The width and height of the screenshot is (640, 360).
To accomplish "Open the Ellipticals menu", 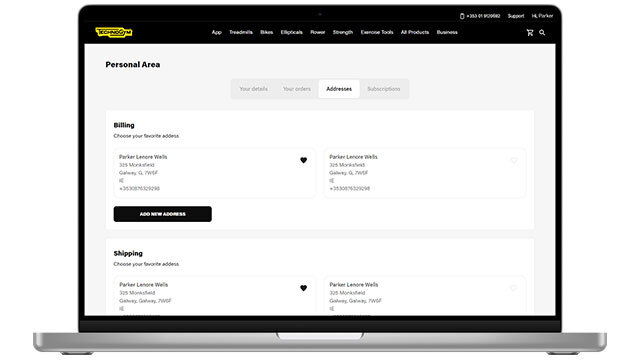I will coord(291,32).
